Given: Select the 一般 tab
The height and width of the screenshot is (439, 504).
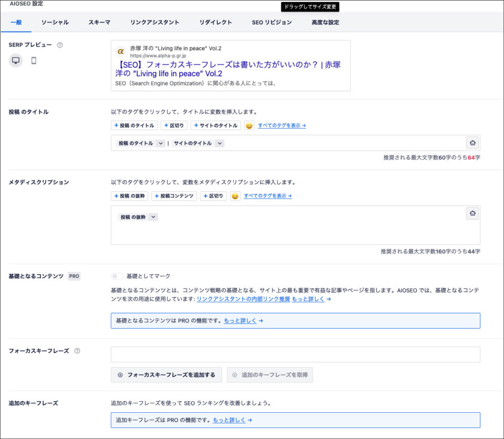Looking at the screenshot, I should tap(16, 22).
